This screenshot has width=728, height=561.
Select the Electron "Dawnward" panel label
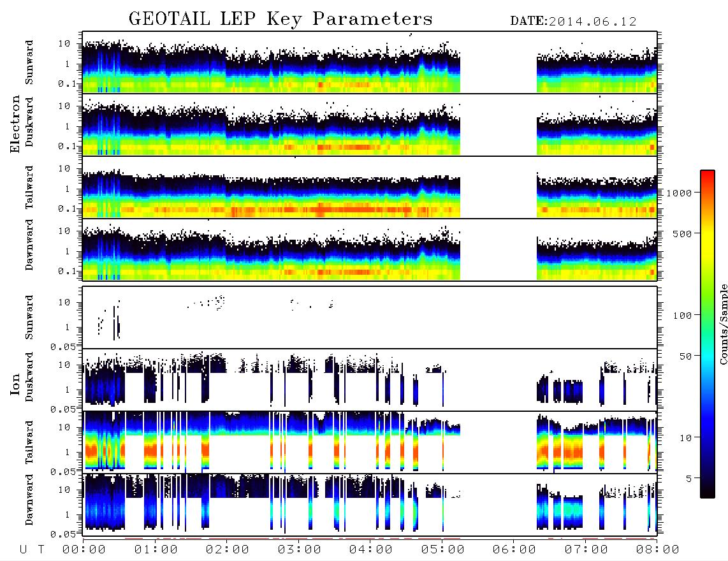point(29,245)
